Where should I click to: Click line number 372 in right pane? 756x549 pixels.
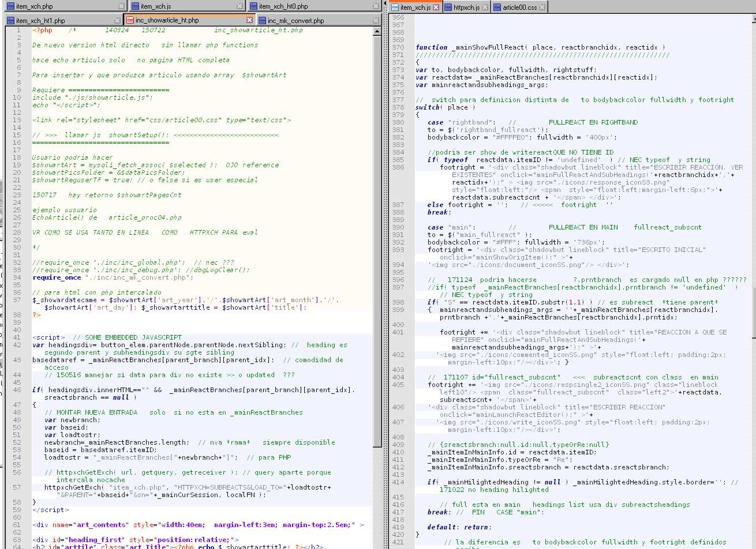point(398,62)
